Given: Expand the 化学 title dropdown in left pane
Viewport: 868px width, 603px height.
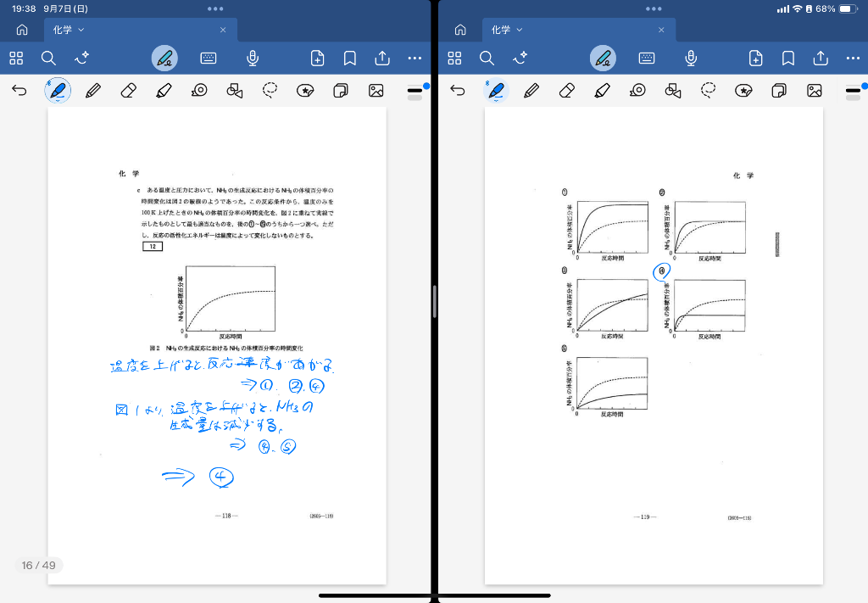Looking at the screenshot, I should tap(69, 30).
